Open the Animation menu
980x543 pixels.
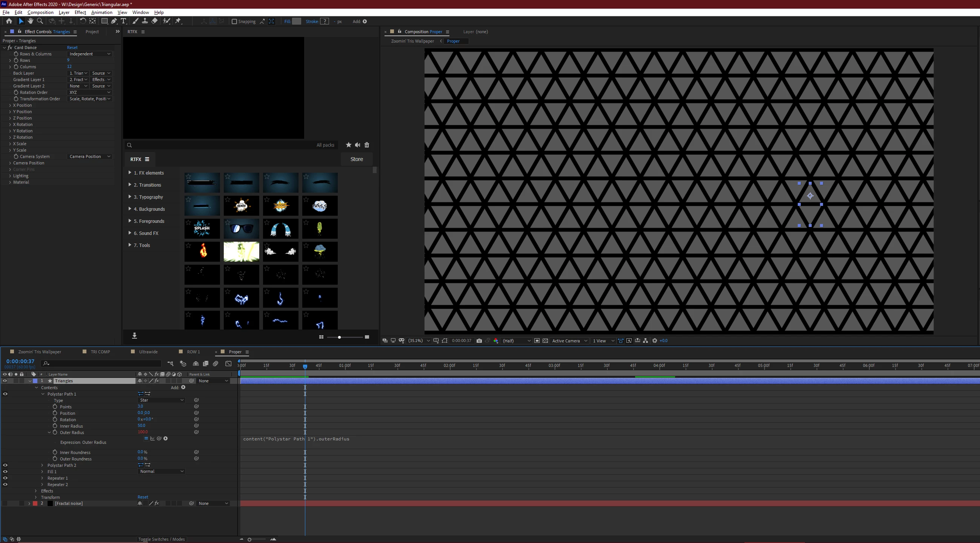102,12
